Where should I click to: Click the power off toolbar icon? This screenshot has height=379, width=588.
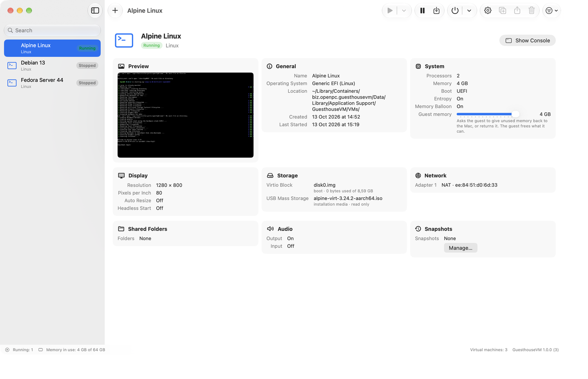pos(455,11)
